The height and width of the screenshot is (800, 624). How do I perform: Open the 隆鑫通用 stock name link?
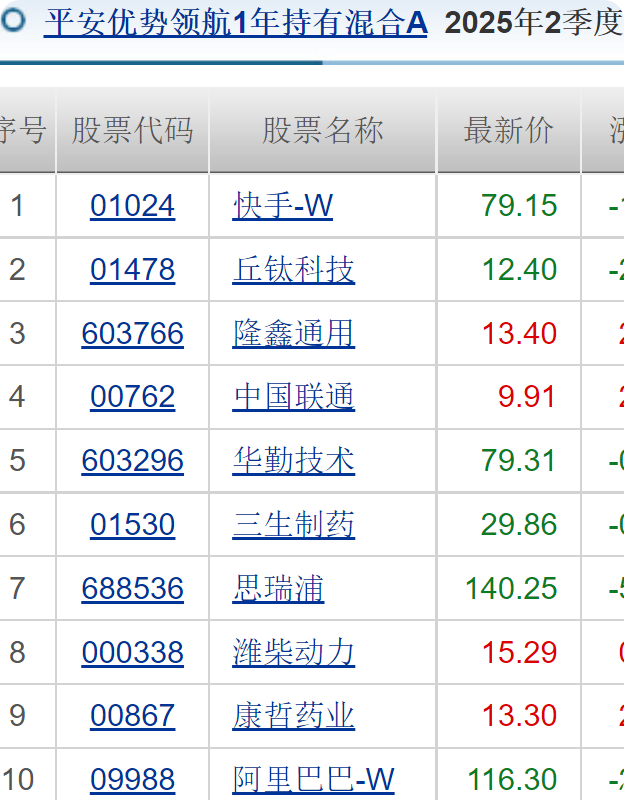[293, 333]
